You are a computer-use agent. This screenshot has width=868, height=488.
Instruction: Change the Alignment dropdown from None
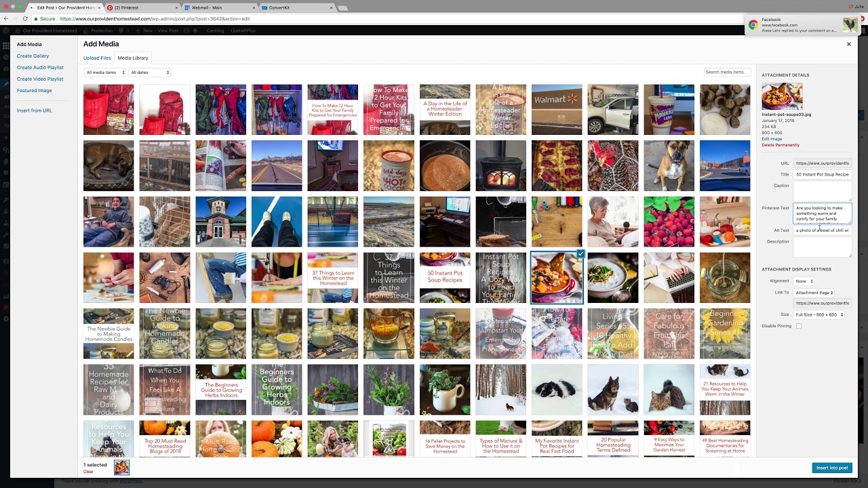coord(804,281)
